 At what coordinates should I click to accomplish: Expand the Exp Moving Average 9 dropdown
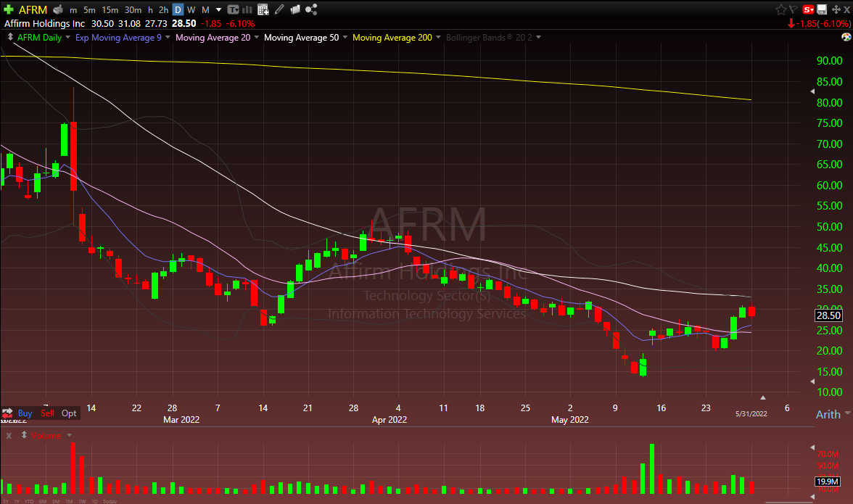(x=168, y=38)
